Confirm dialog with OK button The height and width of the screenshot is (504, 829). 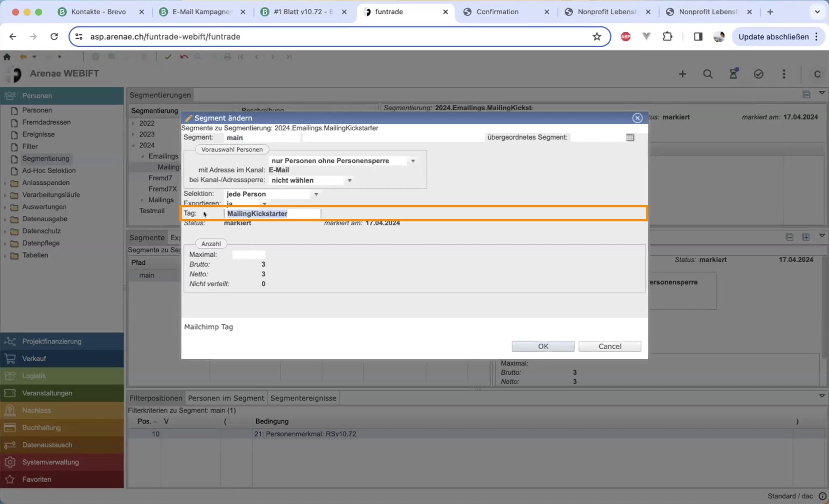point(543,346)
